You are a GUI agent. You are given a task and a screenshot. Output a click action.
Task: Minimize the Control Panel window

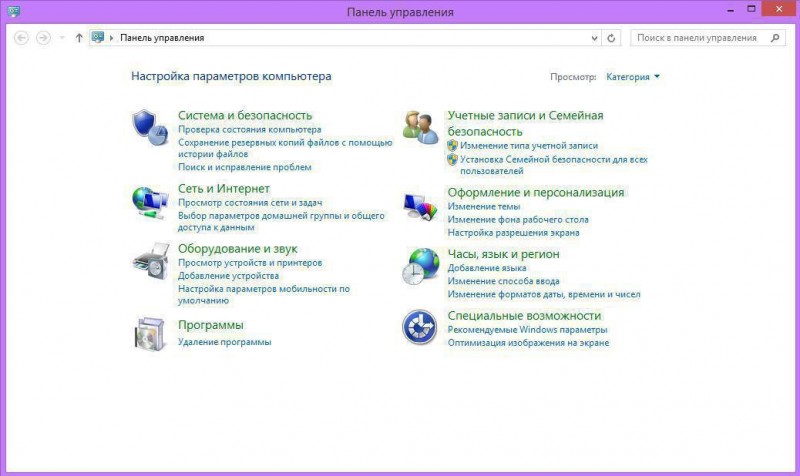click(731, 9)
